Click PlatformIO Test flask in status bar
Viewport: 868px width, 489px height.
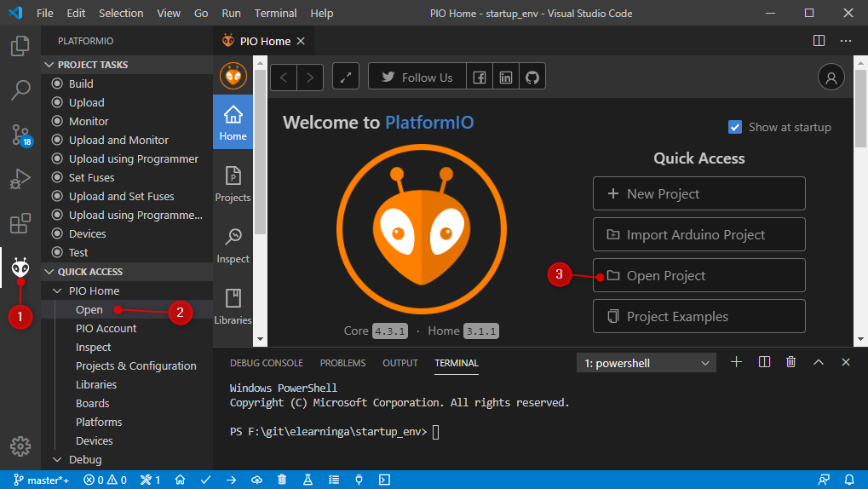(x=308, y=480)
